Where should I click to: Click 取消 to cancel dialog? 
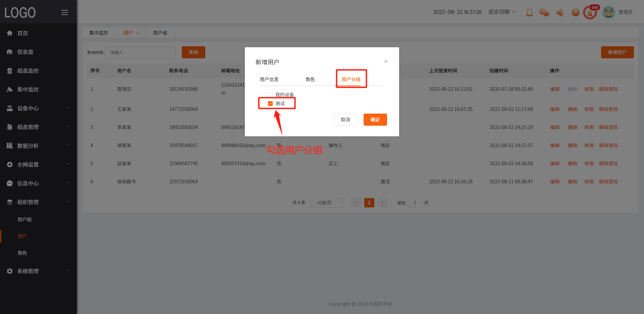[x=345, y=120]
